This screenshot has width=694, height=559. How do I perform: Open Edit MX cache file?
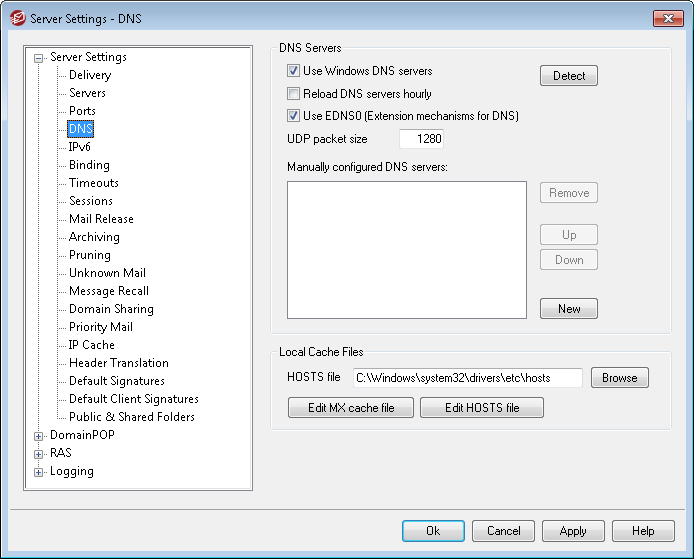pyautogui.click(x=350, y=408)
